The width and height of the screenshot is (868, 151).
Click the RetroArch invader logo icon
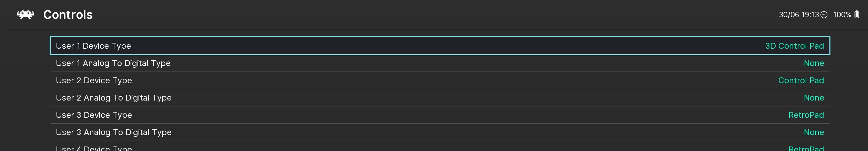point(25,15)
